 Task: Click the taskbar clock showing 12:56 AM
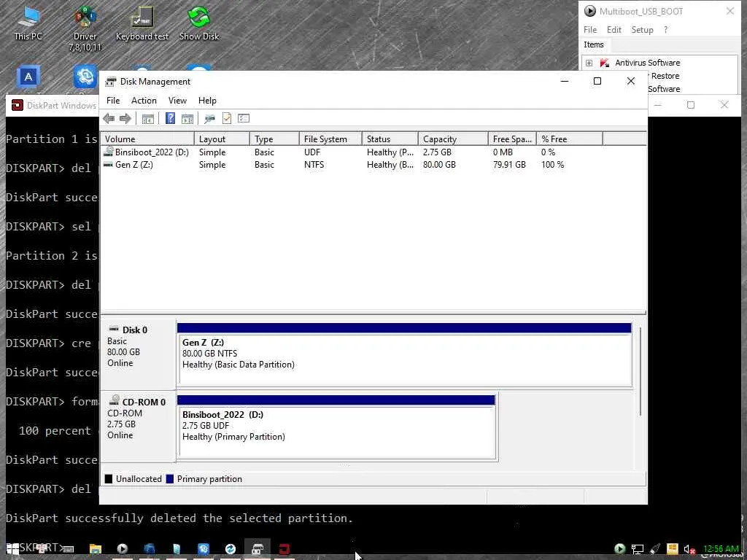(721, 549)
